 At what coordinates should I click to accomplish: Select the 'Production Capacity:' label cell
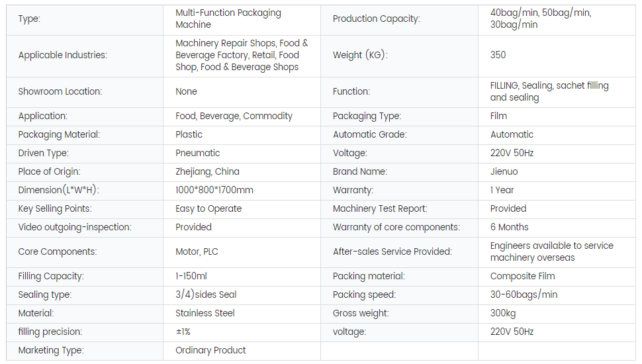376,19
